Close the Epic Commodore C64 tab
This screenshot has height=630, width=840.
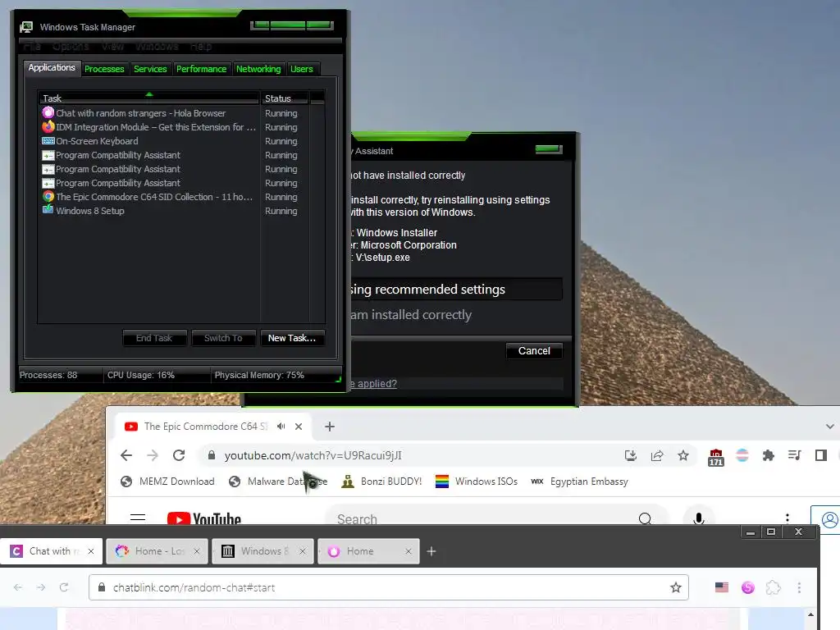[299, 427]
